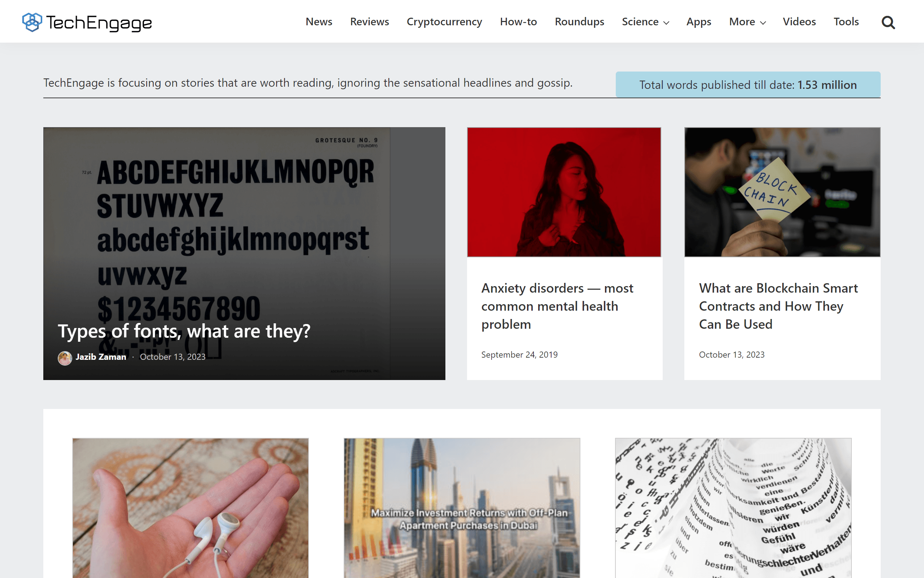924x578 pixels.
Task: Click the fonts article's October 13, 2023 date
Action: (x=173, y=357)
